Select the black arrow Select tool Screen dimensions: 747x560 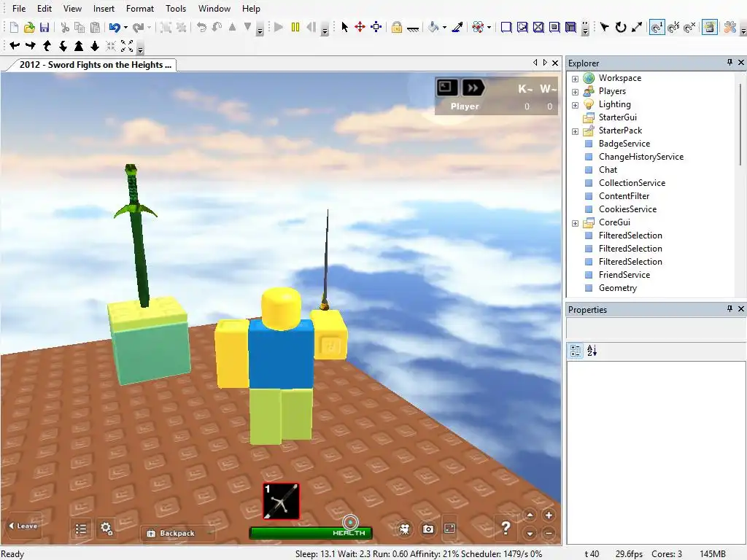pos(345,27)
